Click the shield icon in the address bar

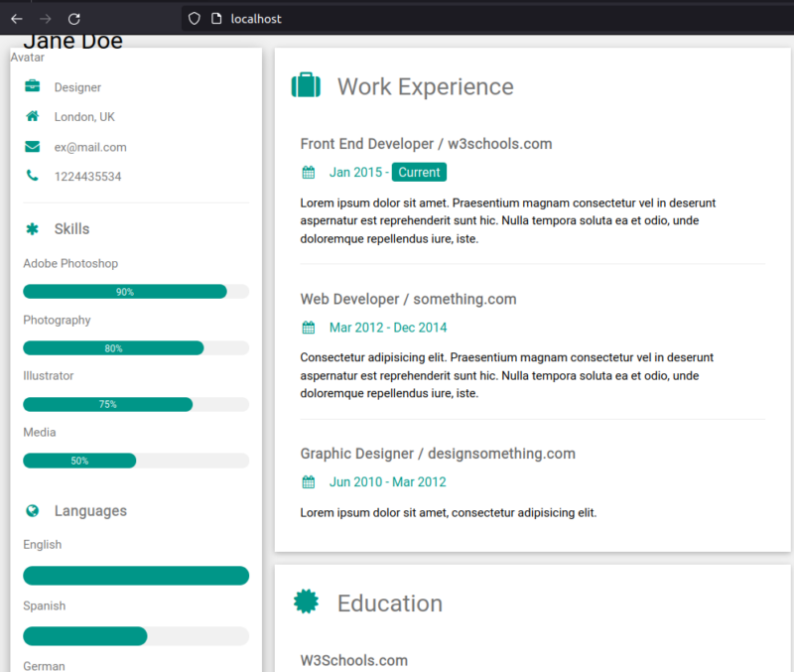tap(194, 19)
